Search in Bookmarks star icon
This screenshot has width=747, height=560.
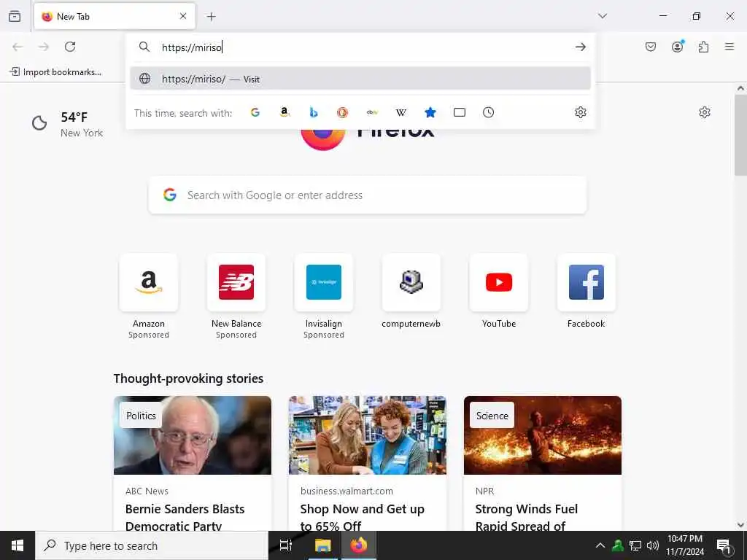coord(430,112)
